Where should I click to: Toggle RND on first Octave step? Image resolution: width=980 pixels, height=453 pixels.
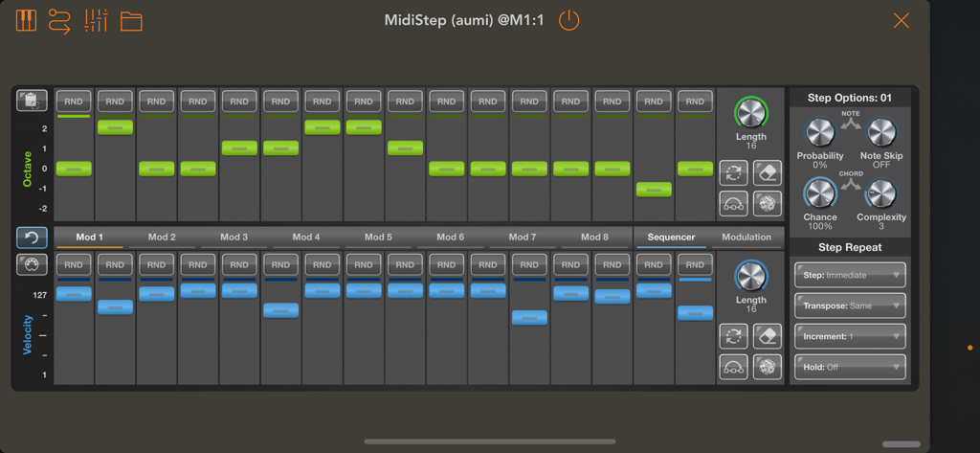click(x=74, y=102)
